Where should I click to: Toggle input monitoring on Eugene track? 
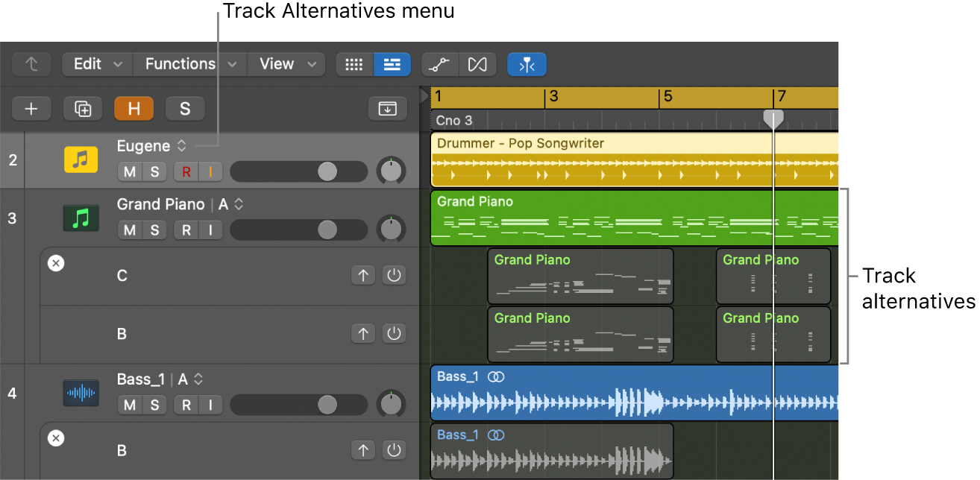210,172
